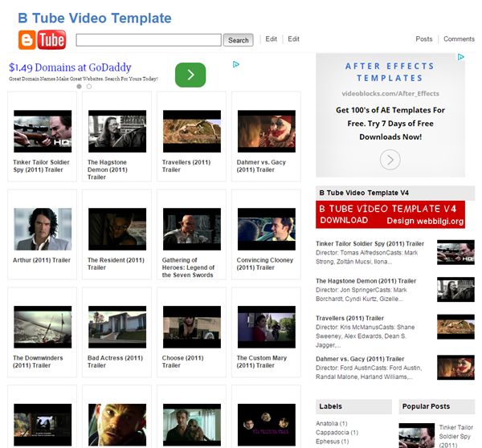This screenshot has height=448, width=482.
Task: Open the Posts feed link
Action: (424, 39)
